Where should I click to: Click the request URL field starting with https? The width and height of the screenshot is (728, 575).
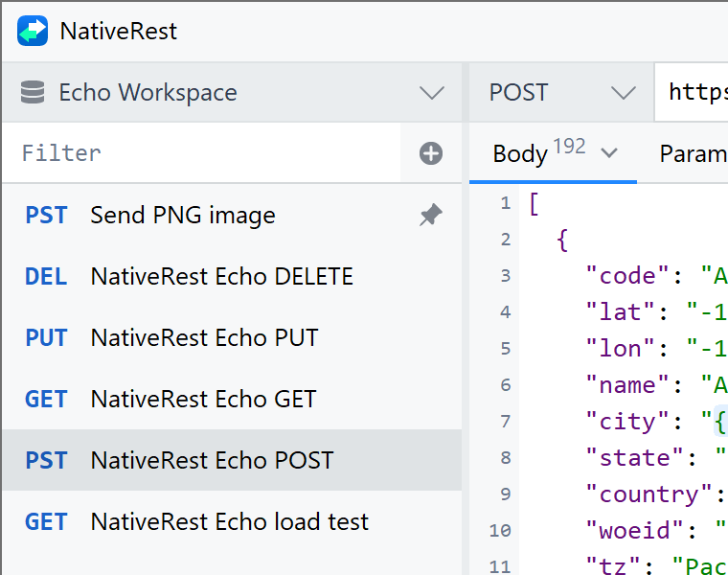coord(692,92)
